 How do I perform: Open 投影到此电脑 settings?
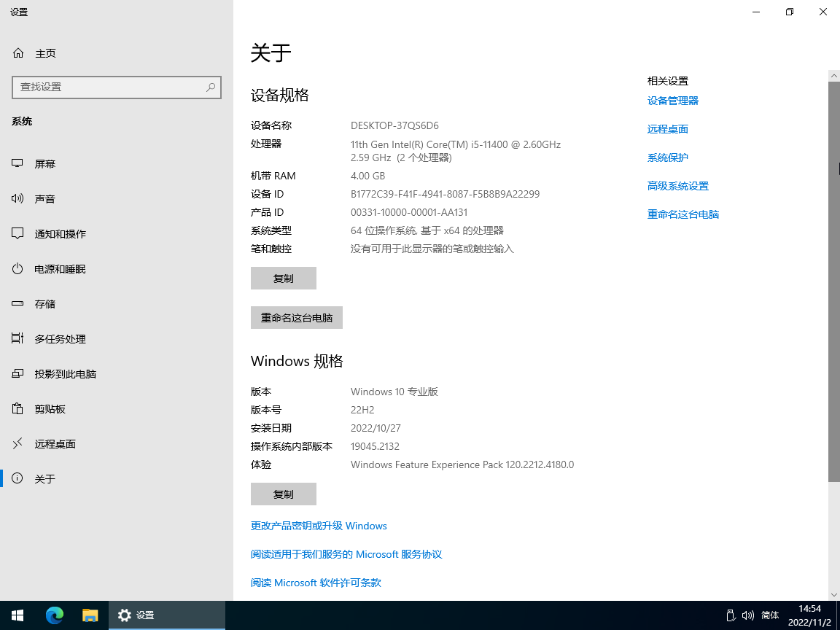pos(116,374)
